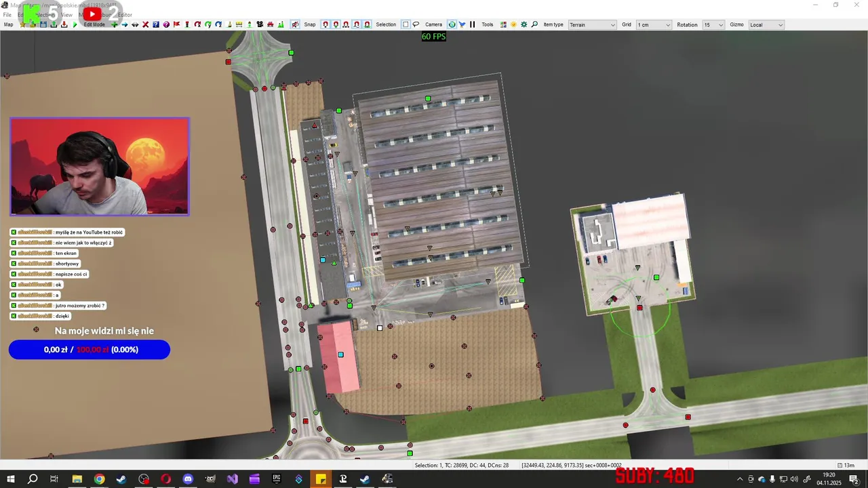Enable the dotted rectangle selection mode
The image size is (868, 488).
click(406, 24)
